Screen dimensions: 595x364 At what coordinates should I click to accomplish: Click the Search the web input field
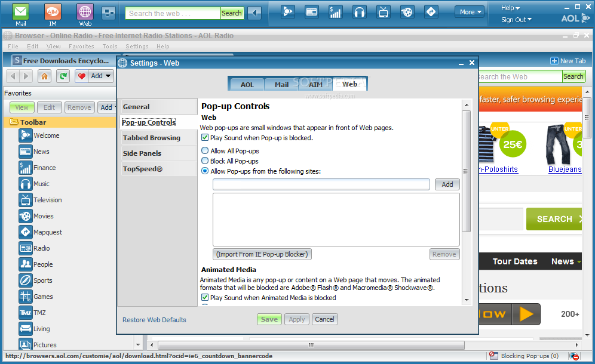pos(173,13)
